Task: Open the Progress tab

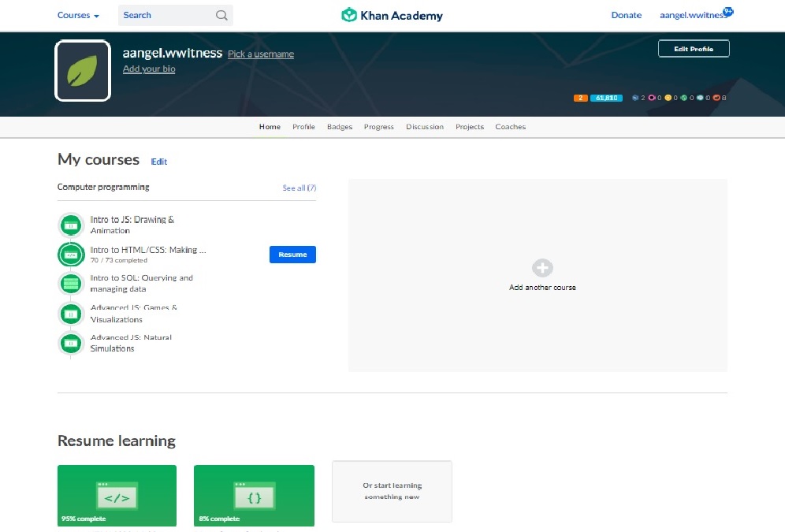Action: tap(379, 127)
